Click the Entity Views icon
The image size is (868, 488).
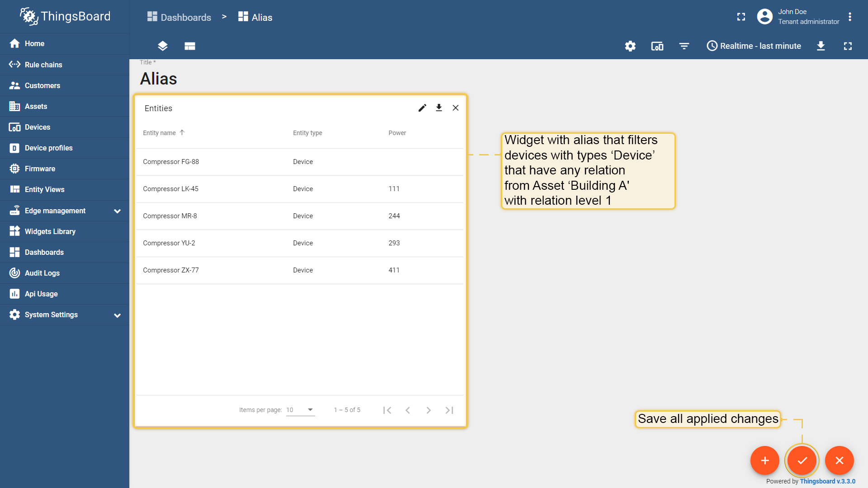pyautogui.click(x=14, y=189)
